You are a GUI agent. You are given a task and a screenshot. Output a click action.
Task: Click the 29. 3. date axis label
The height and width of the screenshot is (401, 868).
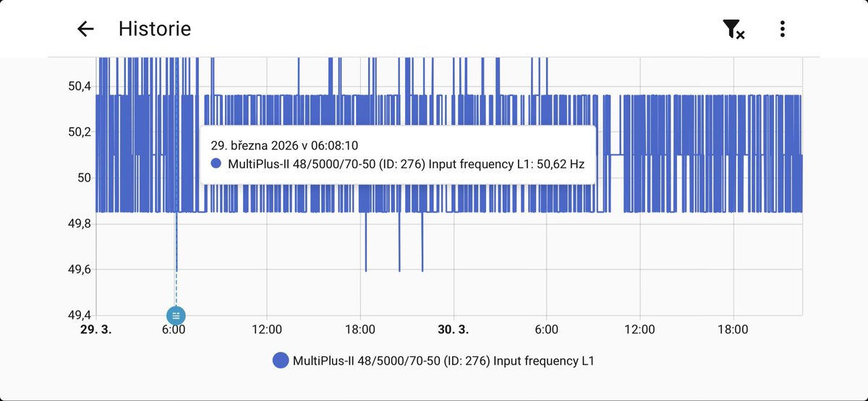click(x=95, y=329)
